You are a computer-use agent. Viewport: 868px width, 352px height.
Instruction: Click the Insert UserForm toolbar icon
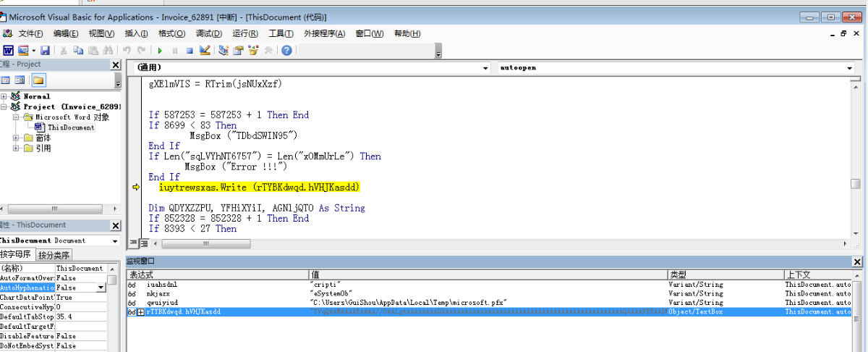22,50
